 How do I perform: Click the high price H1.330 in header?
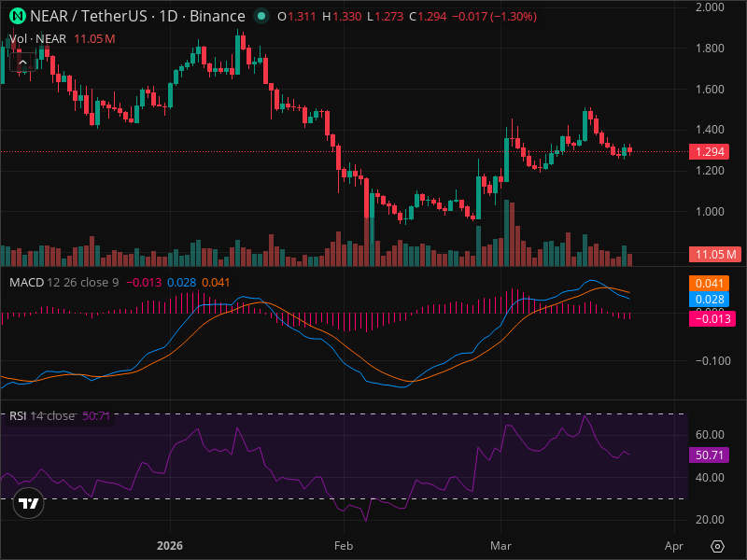342,17
